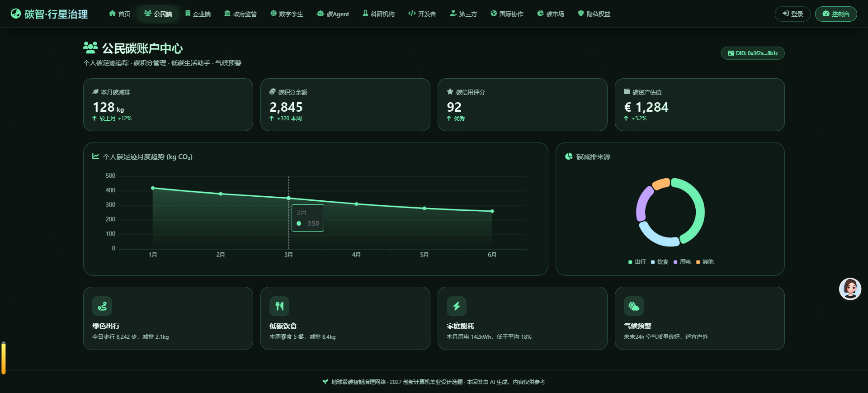Click the 登录 button
This screenshot has width=868, height=393.
(793, 14)
